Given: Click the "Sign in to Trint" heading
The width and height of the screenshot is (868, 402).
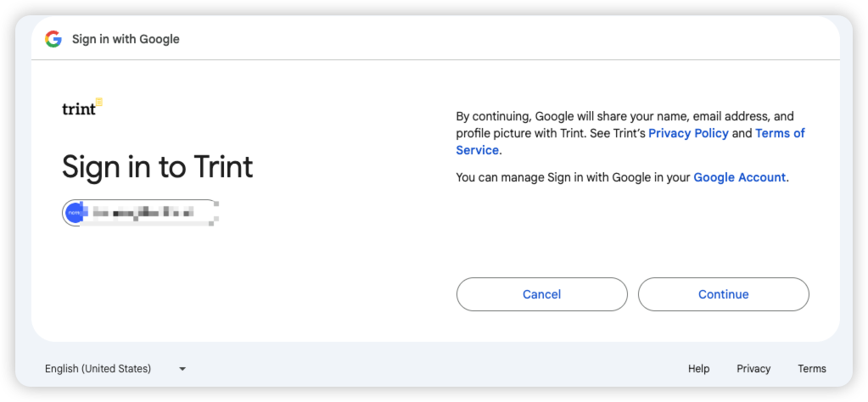Looking at the screenshot, I should [x=157, y=167].
